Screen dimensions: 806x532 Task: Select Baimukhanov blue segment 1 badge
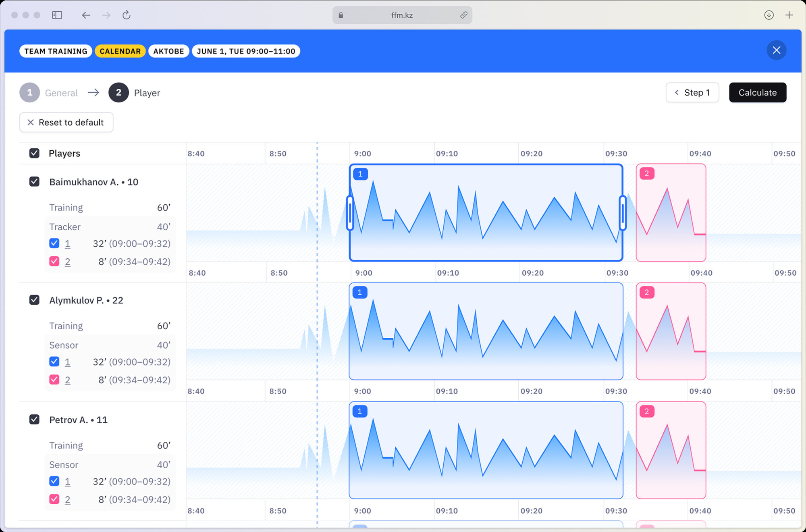[x=361, y=174]
